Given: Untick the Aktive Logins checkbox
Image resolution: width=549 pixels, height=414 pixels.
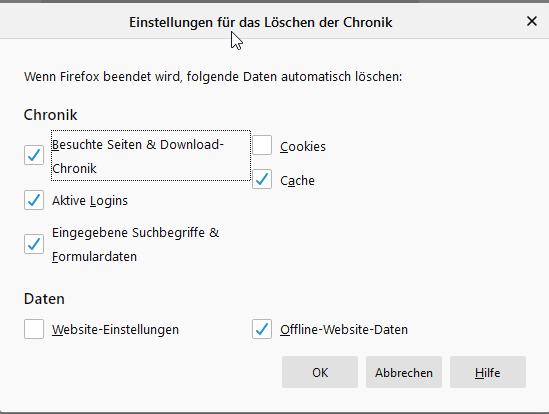Looking at the screenshot, I should click(x=34, y=200).
